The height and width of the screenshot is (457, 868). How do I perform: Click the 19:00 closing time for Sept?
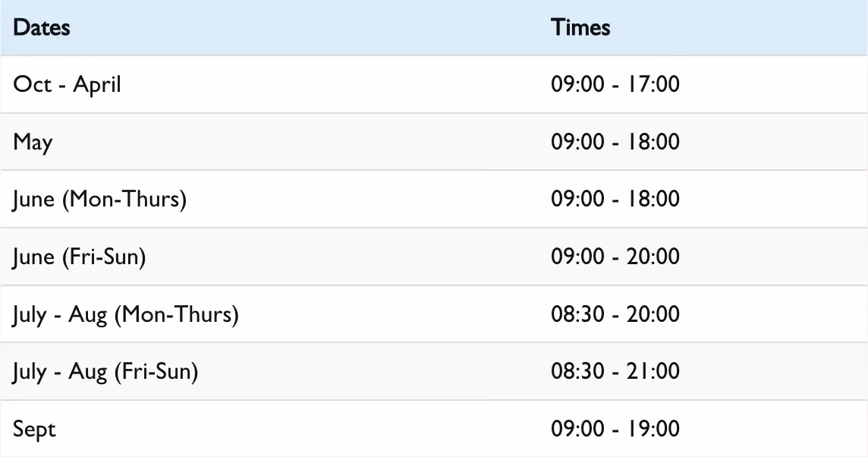pos(653,429)
